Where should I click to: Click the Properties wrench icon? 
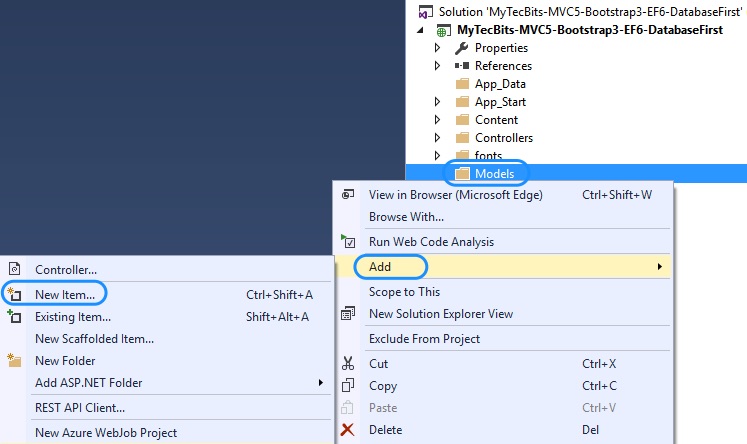tap(461, 48)
